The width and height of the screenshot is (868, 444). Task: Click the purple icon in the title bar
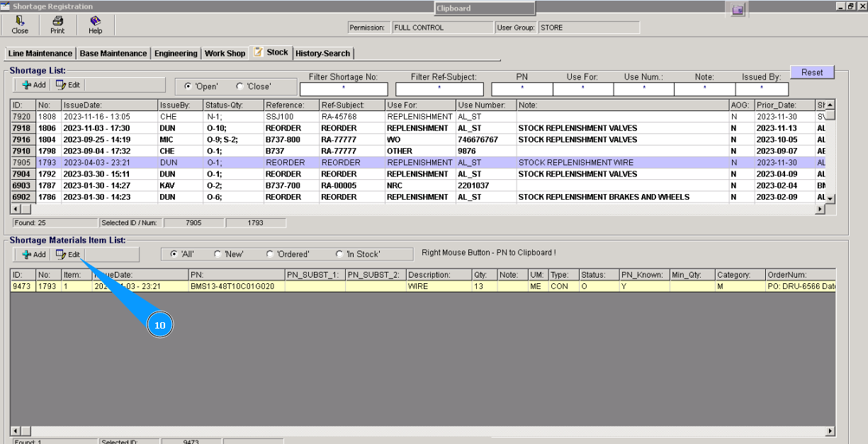(738, 9)
